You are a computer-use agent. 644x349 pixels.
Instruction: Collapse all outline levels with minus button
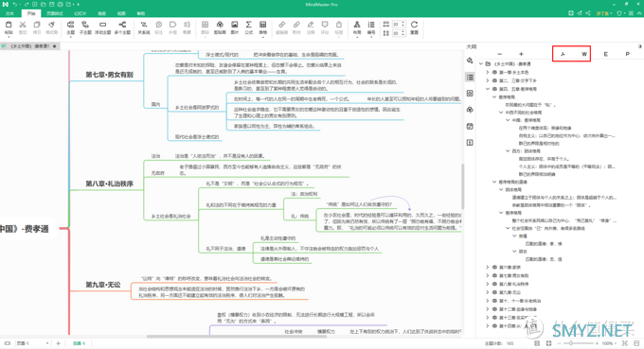pyautogui.click(x=499, y=54)
